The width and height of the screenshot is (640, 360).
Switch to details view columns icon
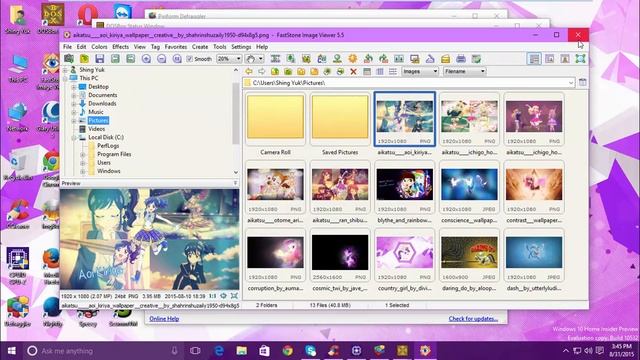point(380,71)
